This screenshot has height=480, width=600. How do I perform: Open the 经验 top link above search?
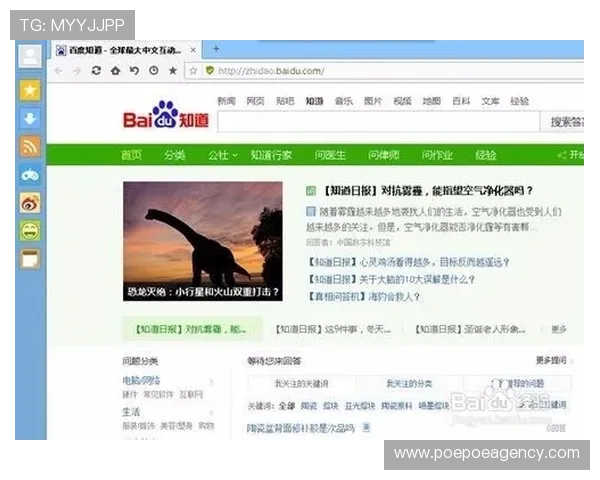coord(520,101)
